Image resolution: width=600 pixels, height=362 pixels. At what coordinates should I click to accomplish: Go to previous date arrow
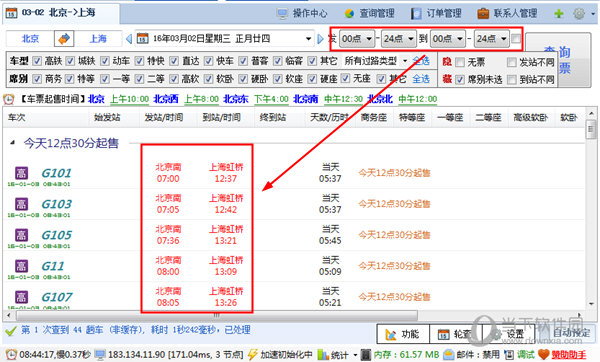[129, 39]
